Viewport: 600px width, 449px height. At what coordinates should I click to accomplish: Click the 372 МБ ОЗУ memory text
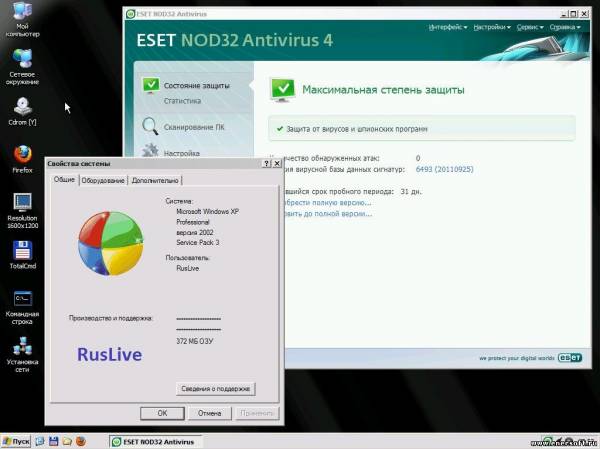click(194, 341)
